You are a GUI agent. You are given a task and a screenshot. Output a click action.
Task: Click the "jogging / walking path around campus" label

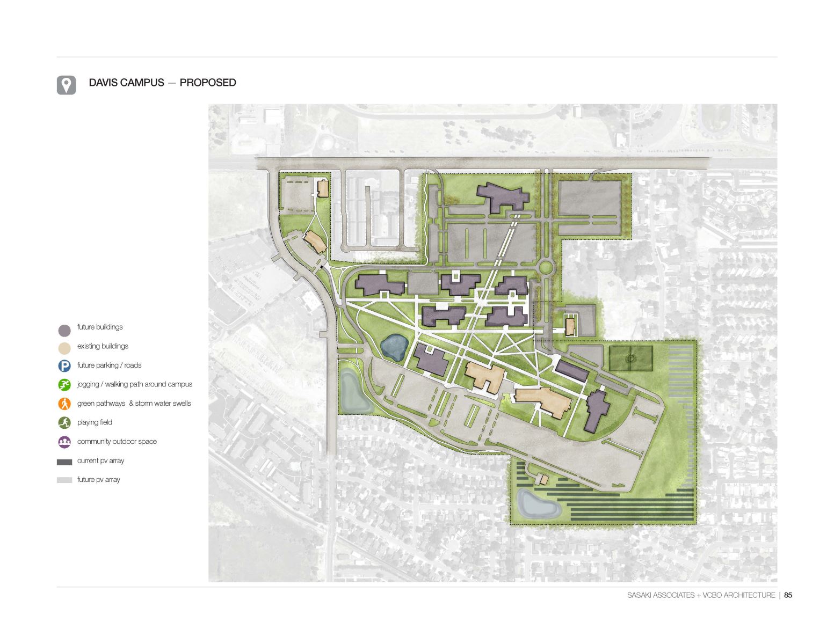(x=134, y=384)
